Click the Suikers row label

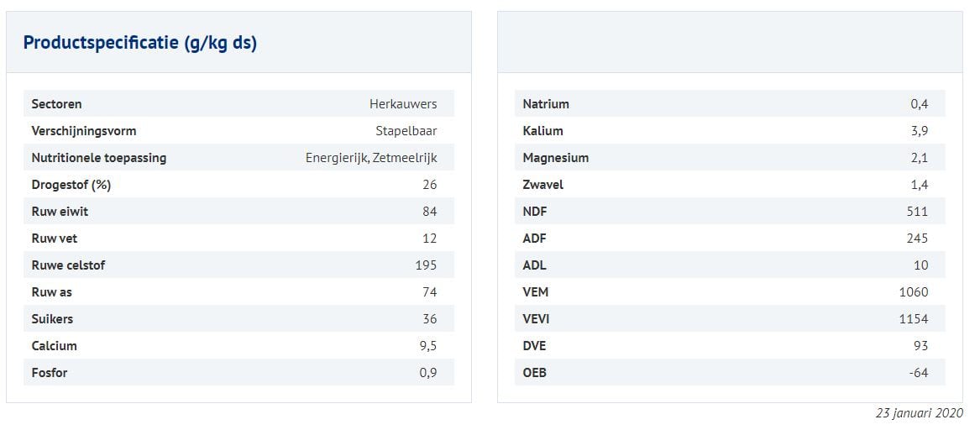pyautogui.click(x=52, y=319)
